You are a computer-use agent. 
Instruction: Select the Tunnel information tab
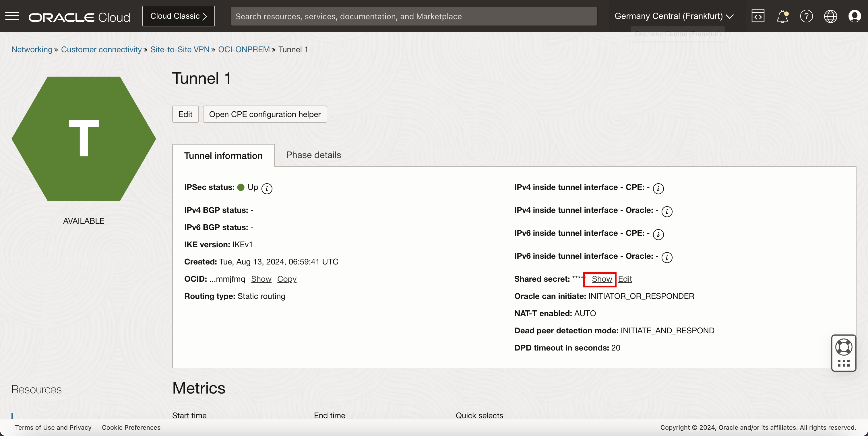point(223,155)
